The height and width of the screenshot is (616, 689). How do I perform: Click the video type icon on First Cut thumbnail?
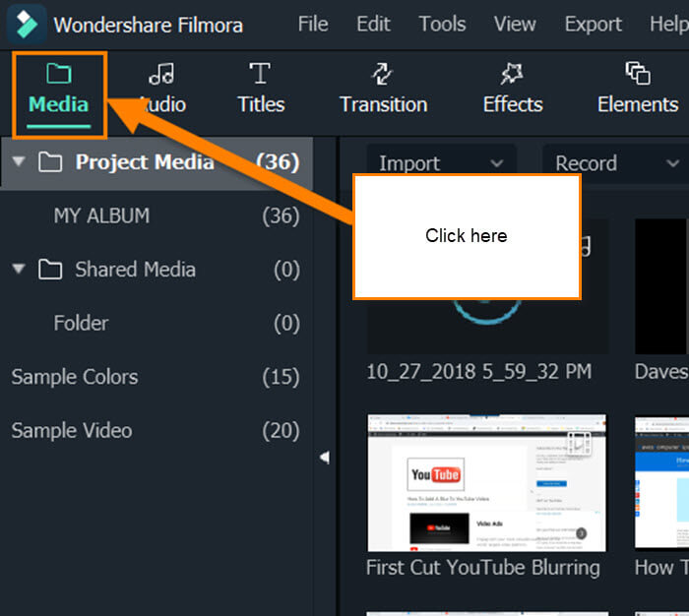pos(579,444)
